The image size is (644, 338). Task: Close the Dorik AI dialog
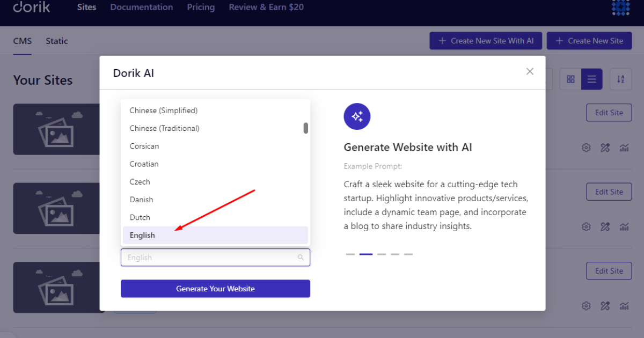(530, 71)
